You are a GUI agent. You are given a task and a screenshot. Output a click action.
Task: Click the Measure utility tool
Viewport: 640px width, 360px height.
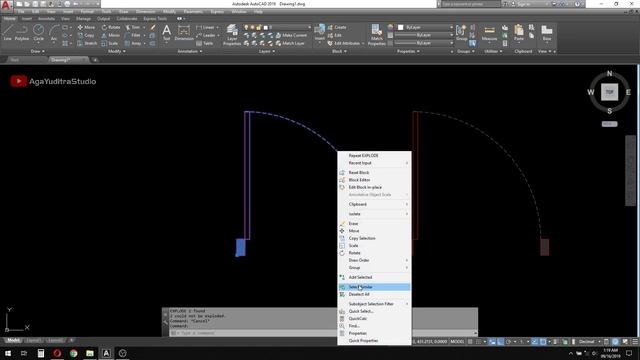click(489, 33)
